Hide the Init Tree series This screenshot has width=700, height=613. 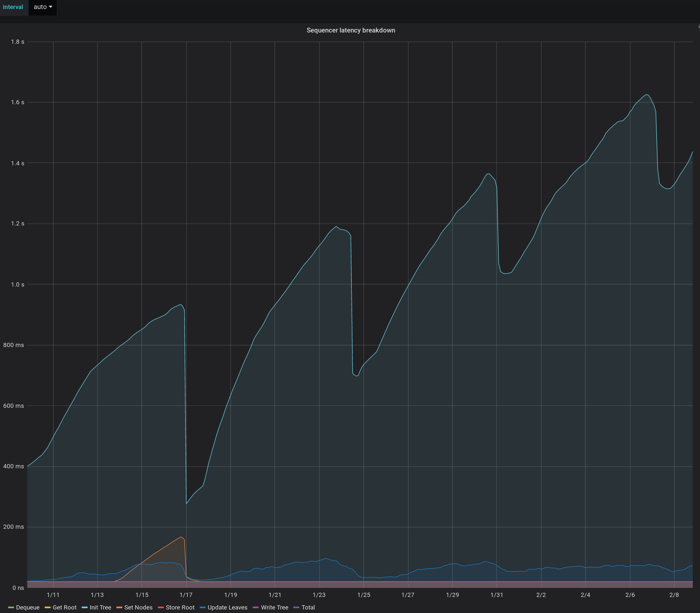coord(100,607)
